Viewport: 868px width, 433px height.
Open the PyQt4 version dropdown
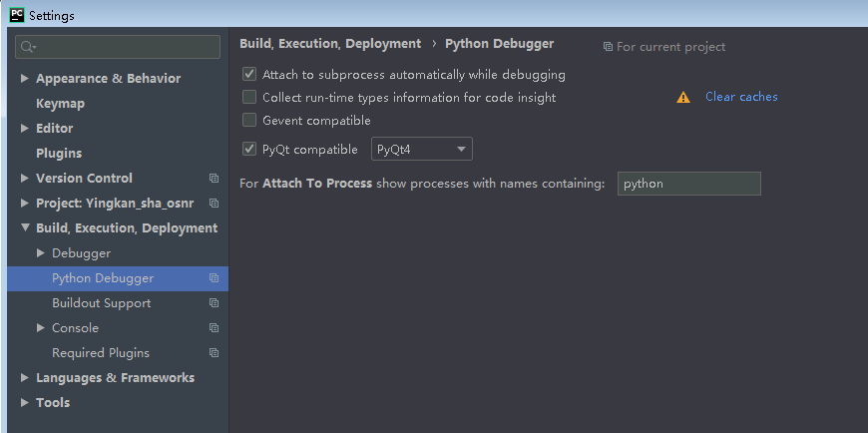(422, 150)
